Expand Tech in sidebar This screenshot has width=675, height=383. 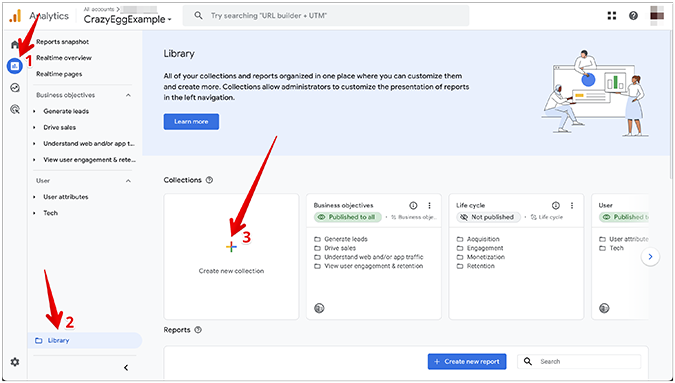pos(34,213)
